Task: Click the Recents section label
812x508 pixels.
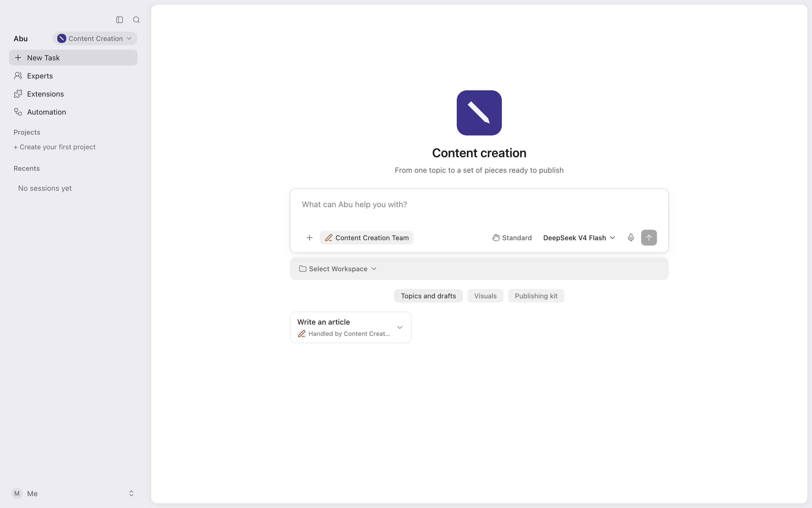Action: [27, 168]
